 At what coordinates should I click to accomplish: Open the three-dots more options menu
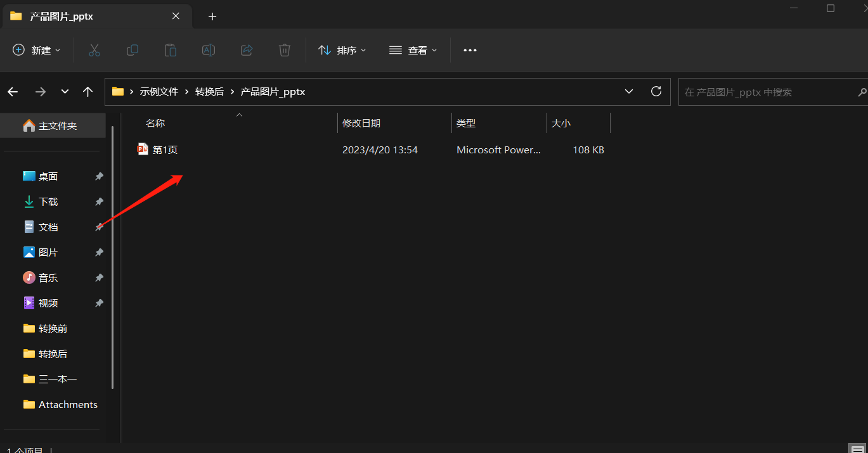(x=470, y=50)
